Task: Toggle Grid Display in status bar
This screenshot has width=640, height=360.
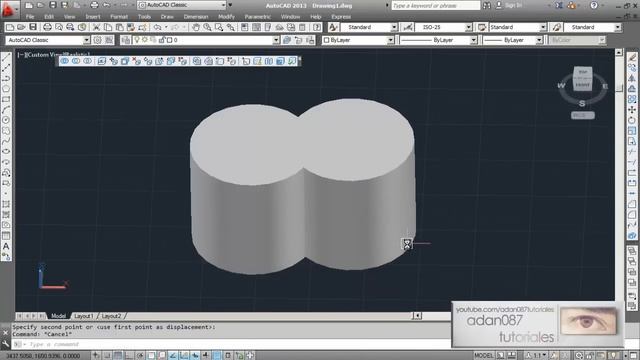Action: click(x=118, y=356)
